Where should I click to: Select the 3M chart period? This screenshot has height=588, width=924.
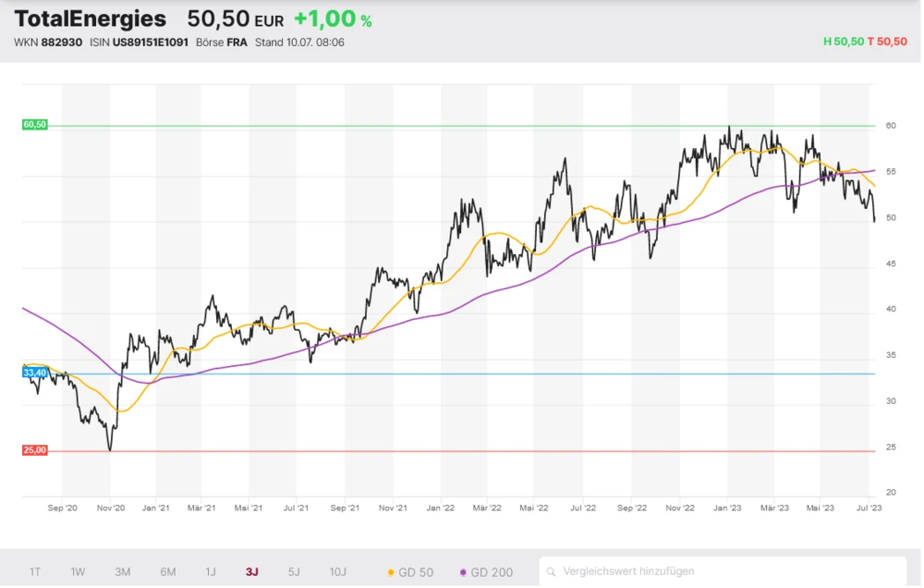click(x=122, y=571)
